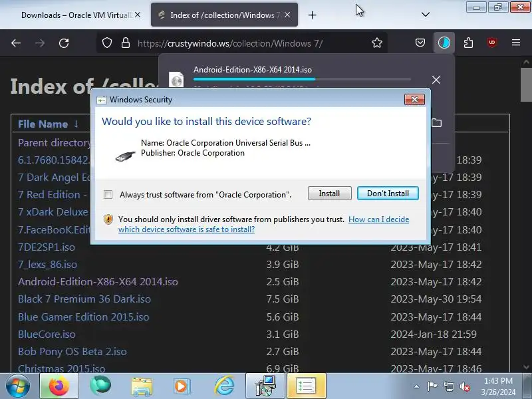Open the 7_lexs_86.iso link
The width and height of the screenshot is (532, 399).
click(47, 265)
